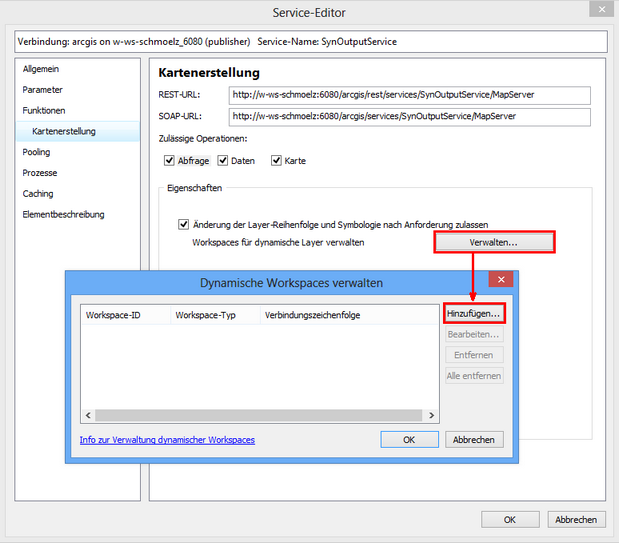The image size is (619, 543).
Task: Toggle the Daten operation checkbox
Action: coord(223,161)
